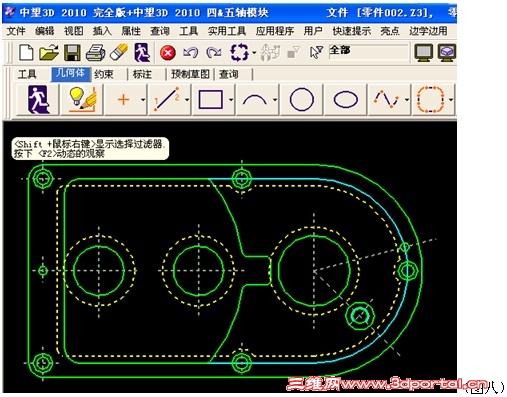507x397 pixels.
Task: Expand the Rectangle tool dropdown arrow
Action: pos(231,99)
